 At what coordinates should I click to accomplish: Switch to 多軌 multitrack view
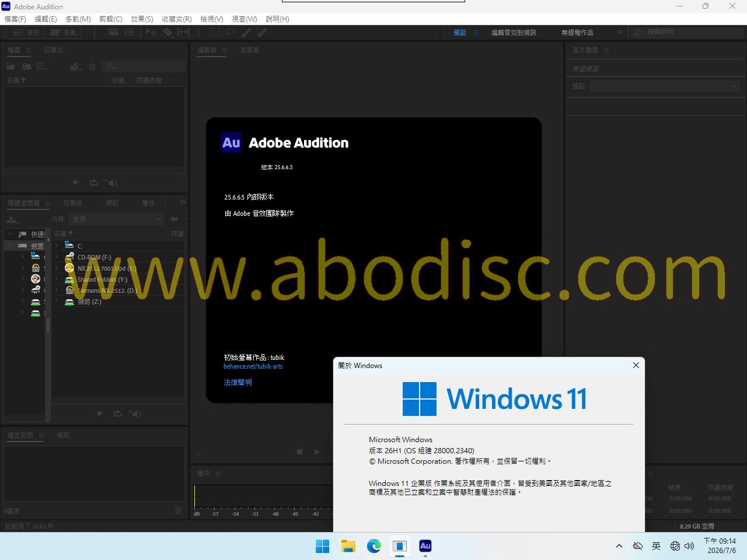point(63,33)
